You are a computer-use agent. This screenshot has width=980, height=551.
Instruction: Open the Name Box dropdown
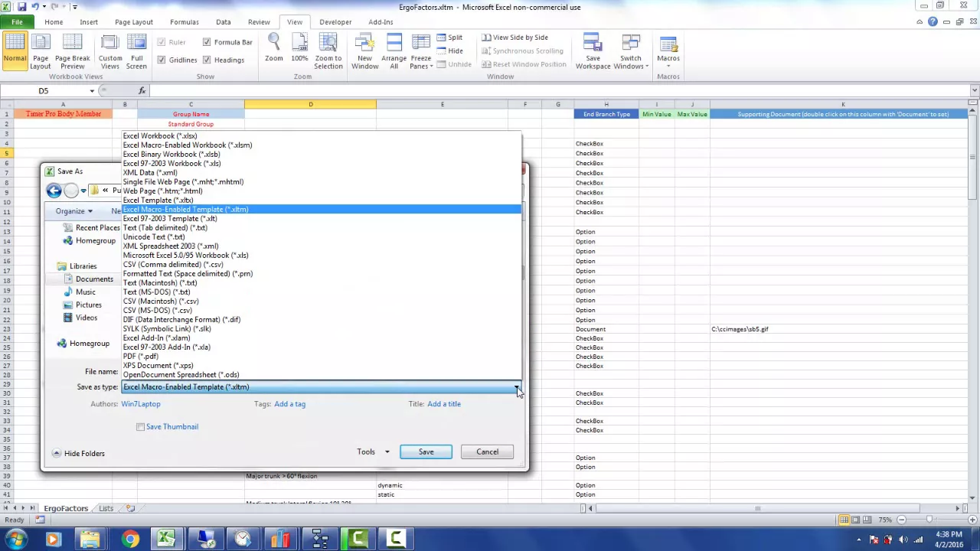[92, 91]
